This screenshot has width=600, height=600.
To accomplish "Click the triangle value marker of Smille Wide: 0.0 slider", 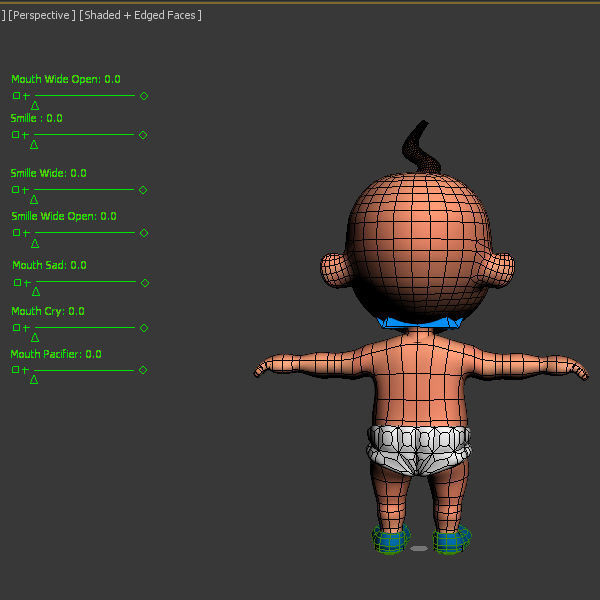I will click(x=34, y=199).
